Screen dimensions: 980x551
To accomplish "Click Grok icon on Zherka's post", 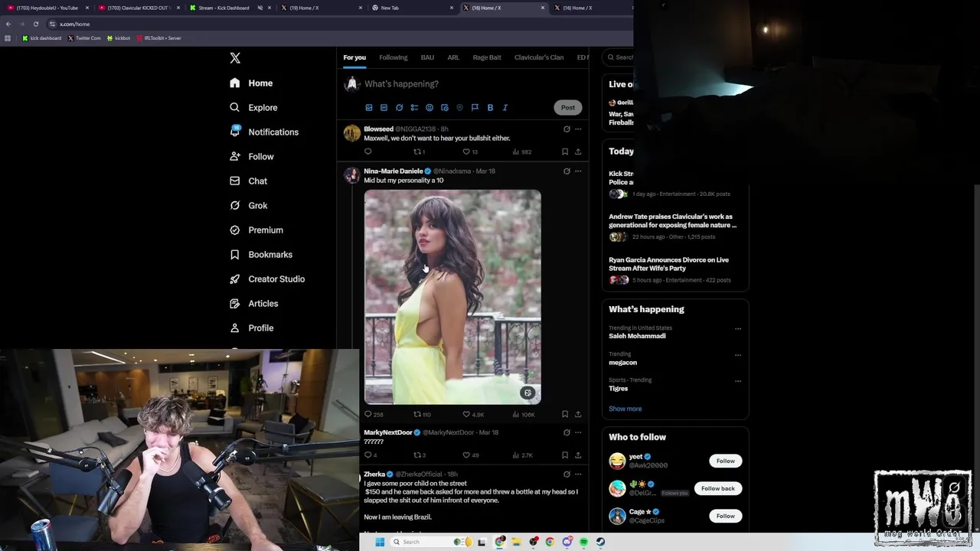I will coord(567,474).
